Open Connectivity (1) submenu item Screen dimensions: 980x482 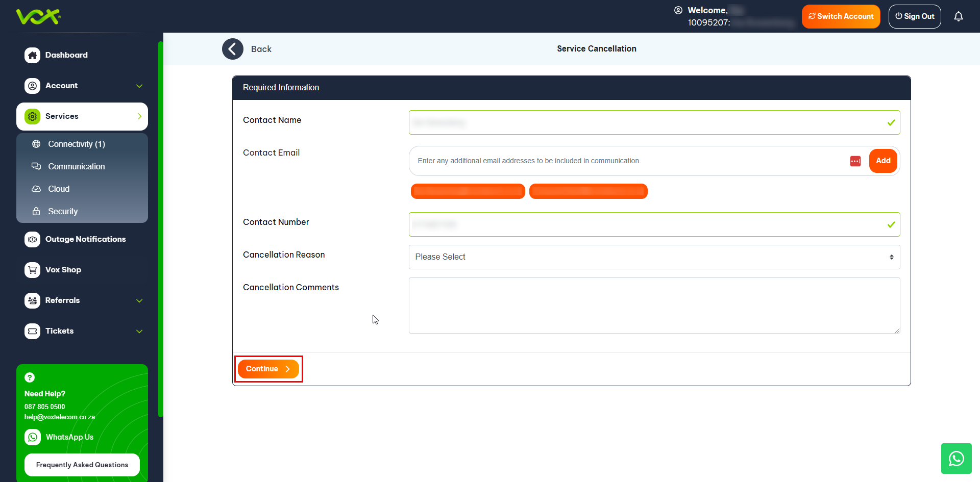tap(77, 144)
